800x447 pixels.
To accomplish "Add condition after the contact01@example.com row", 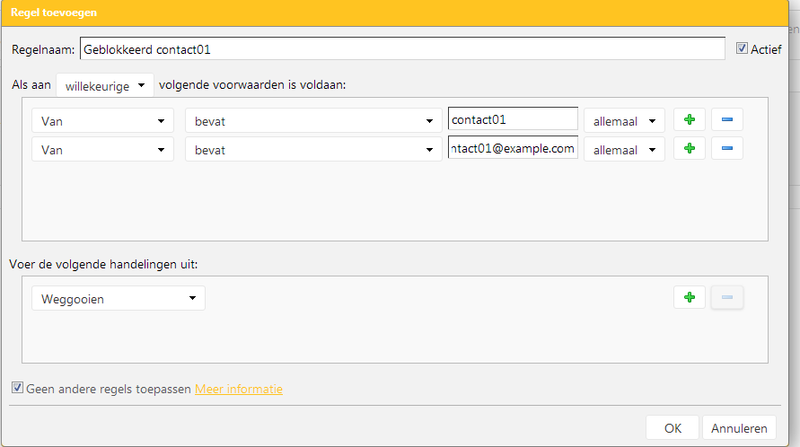I will (689, 148).
